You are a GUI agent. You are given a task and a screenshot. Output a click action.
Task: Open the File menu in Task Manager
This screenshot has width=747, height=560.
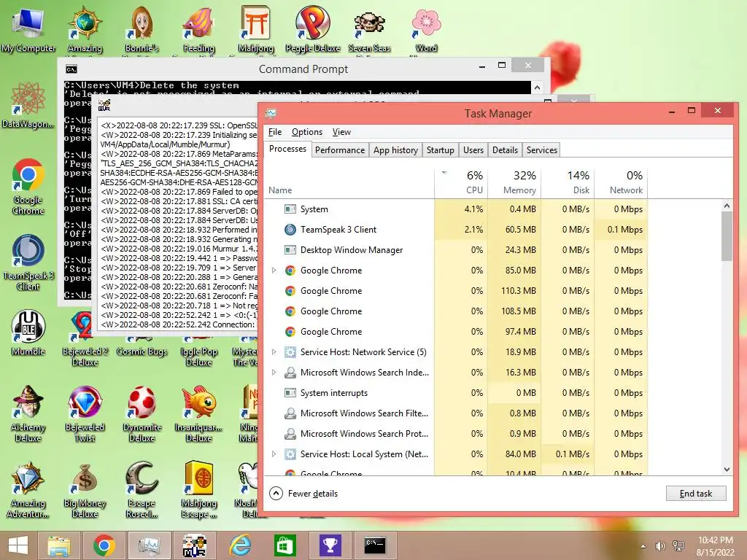click(275, 132)
